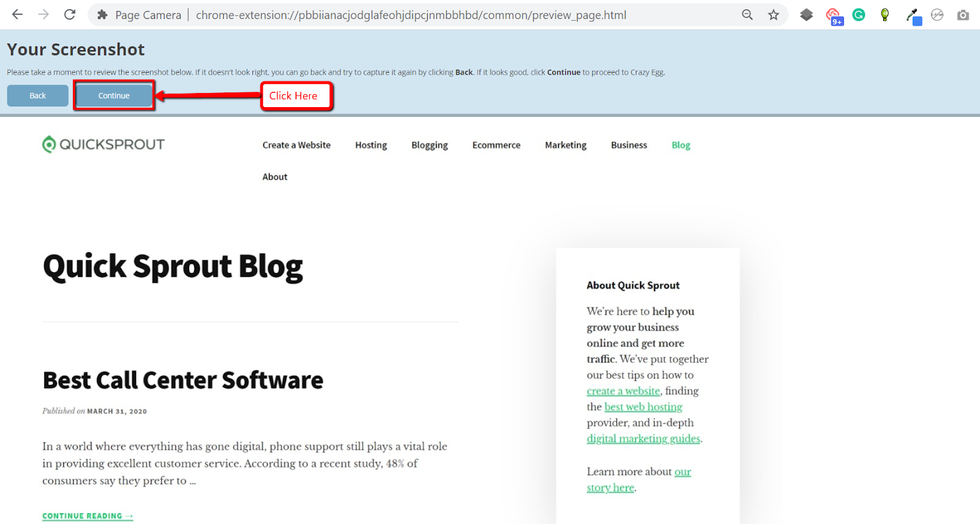Open the Hosting menu item
The image size is (980, 524).
click(371, 145)
